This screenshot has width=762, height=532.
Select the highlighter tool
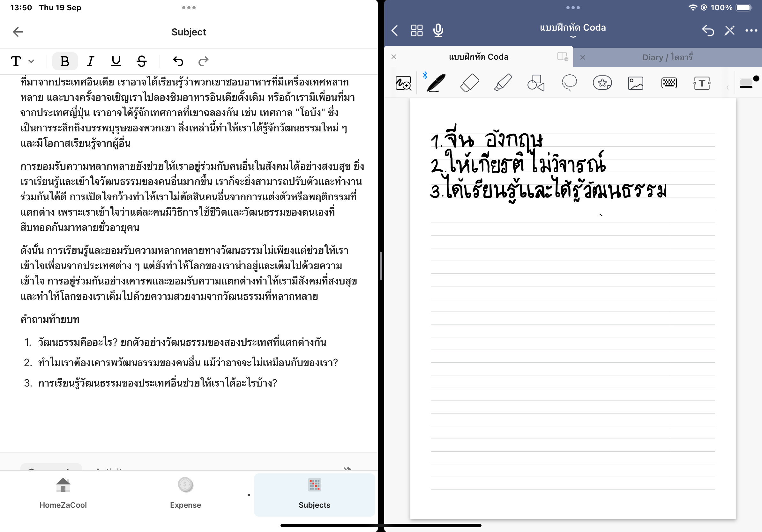(x=503, y=83)
